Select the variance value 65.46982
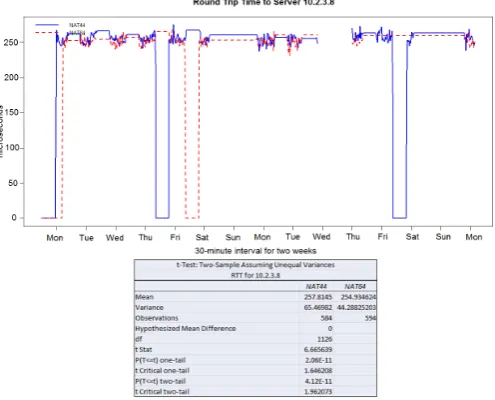Screen dimensions: 495x400 tap(318, 307)
